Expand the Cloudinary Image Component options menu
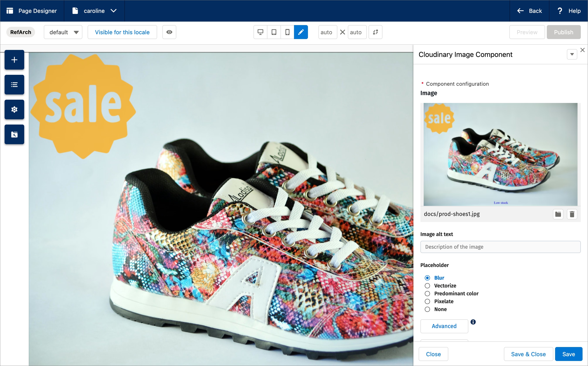Viewport: 588px width, 366px height. click(x=572, y=54)
